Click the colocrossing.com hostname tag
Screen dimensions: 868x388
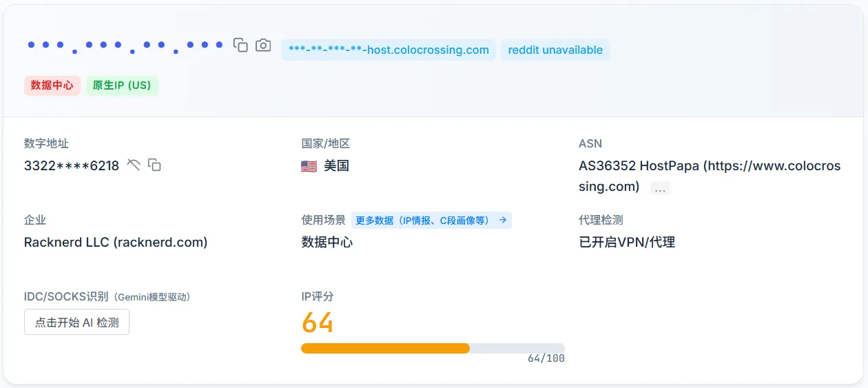[389, 50]
